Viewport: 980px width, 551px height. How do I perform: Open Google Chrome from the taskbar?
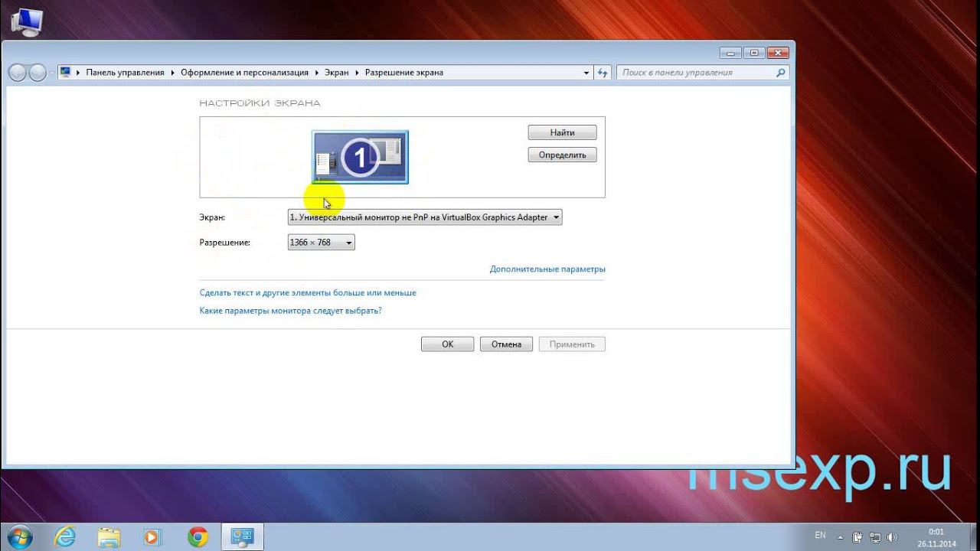point(198,536)
